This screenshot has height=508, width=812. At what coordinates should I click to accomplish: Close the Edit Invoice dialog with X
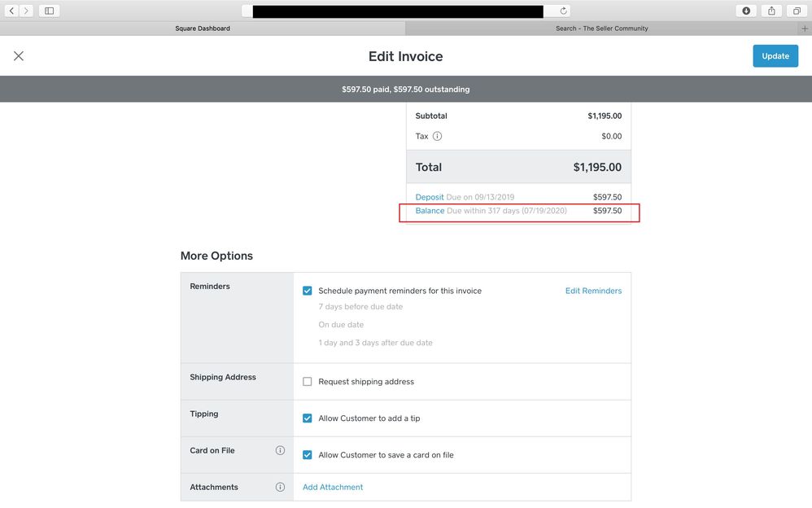(19, 56)
